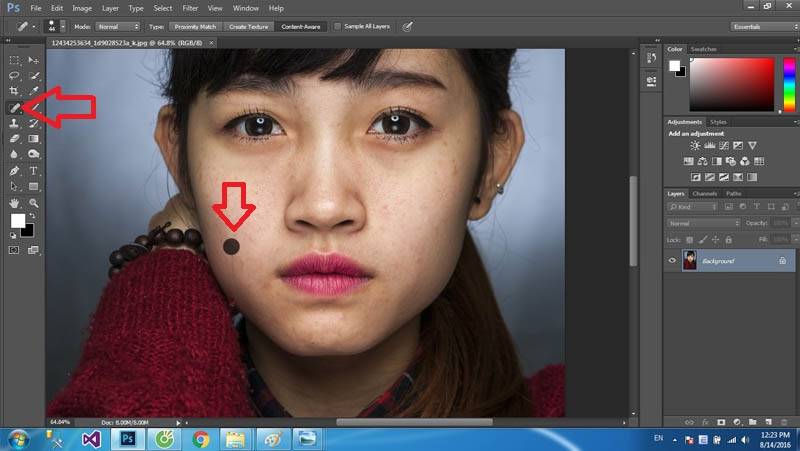Toggle Quick Mask mode
Screen dimensions: 800x451
[14, 250]
